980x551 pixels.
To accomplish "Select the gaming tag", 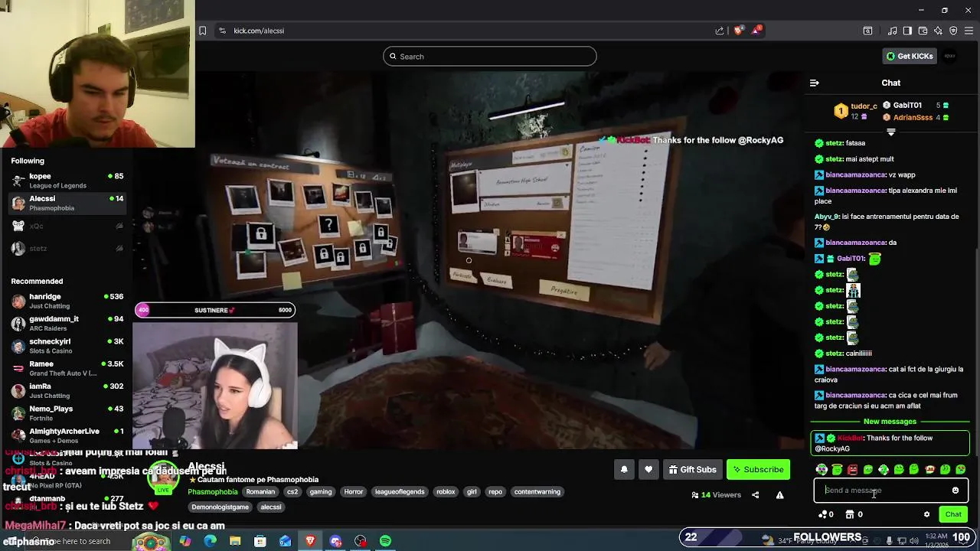I will pyautogui.click(x=321, y=492).
